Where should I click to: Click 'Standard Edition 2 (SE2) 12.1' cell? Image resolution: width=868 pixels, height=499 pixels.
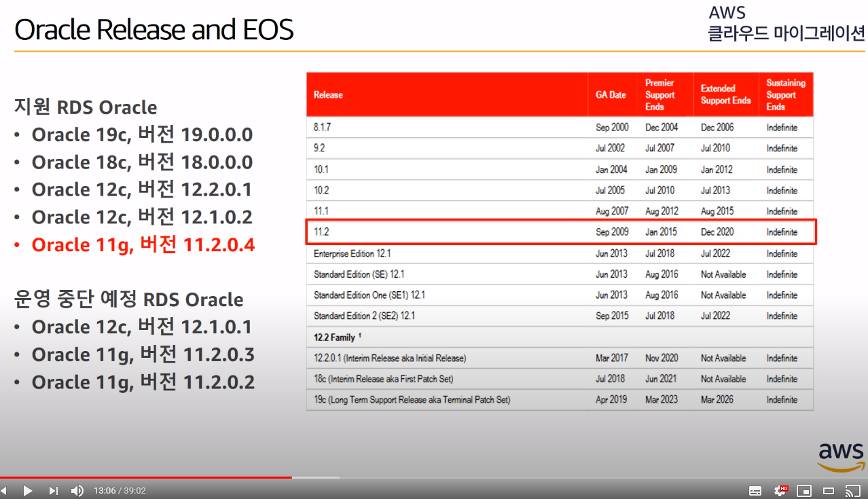364,316
